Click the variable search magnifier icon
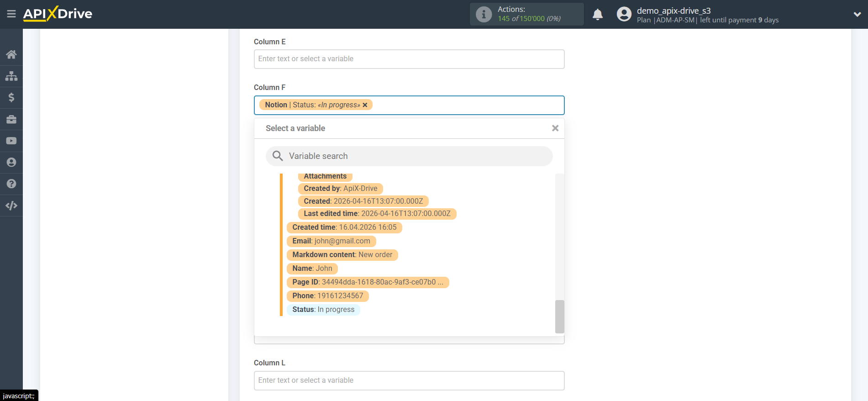Viewport: 868px width, 401px height. [278, 156]
